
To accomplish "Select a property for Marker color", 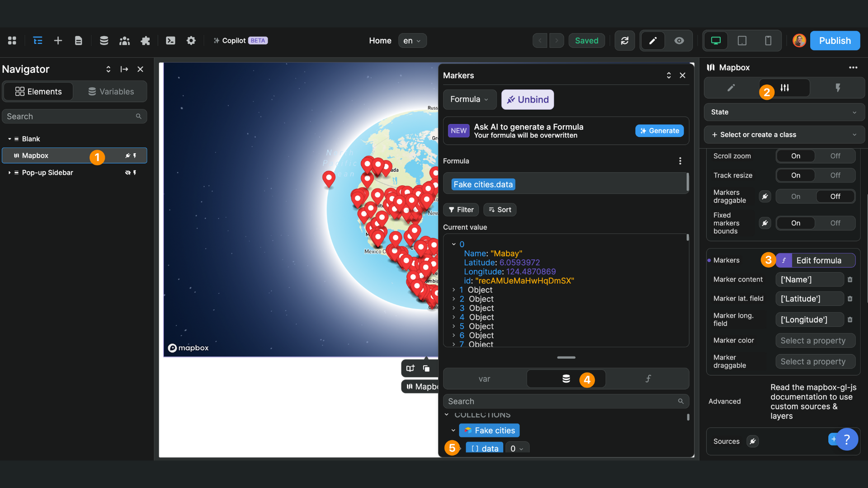I will click(815, 340).
